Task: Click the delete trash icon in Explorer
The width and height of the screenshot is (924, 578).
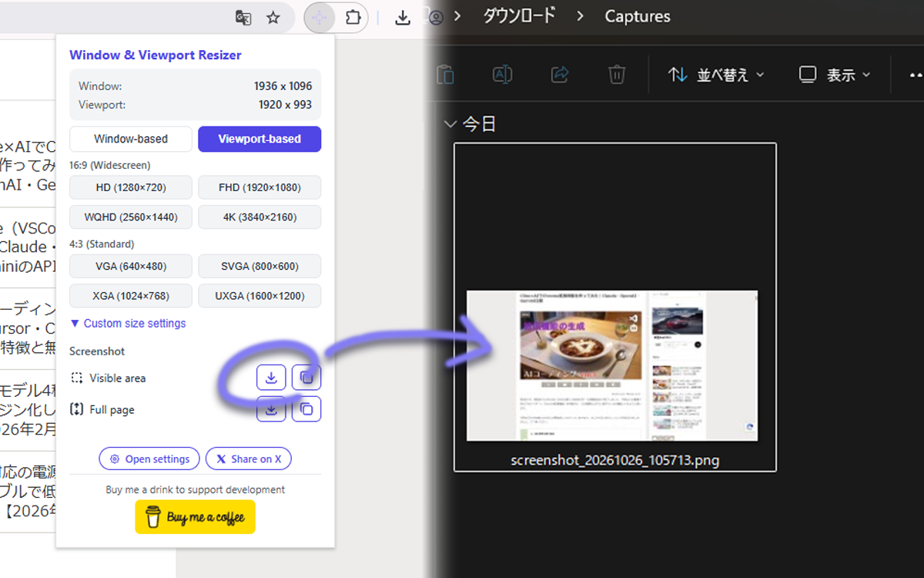Action: [x=617, y=75]
